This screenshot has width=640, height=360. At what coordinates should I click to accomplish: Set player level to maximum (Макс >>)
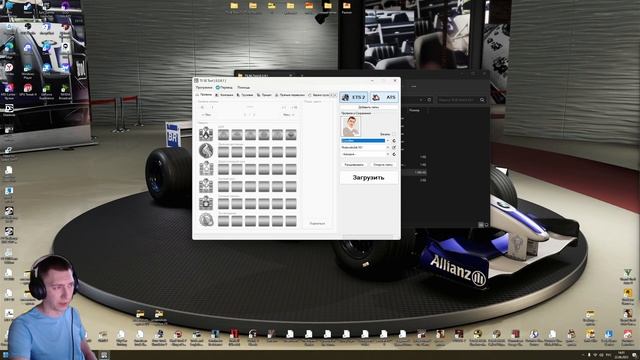pos(289,115)
